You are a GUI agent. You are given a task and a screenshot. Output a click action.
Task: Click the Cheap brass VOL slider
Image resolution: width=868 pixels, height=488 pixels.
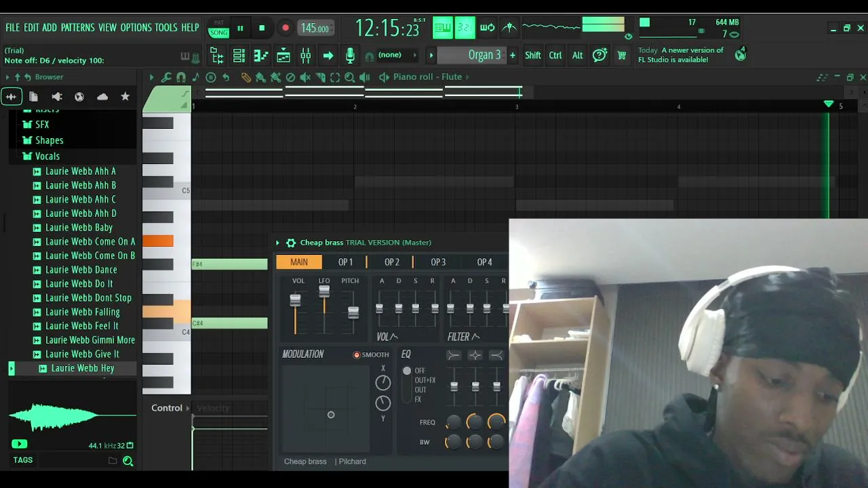click(x=295, y=312)
